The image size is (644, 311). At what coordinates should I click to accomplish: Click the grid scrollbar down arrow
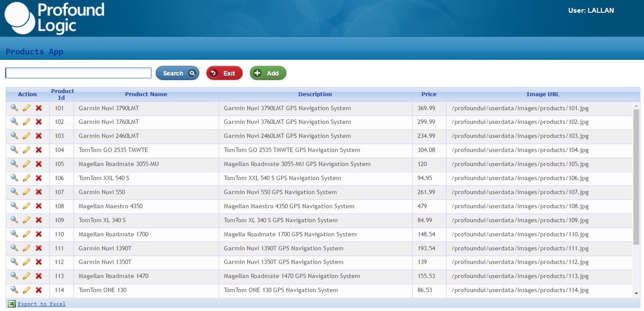(x=636, y=293)
